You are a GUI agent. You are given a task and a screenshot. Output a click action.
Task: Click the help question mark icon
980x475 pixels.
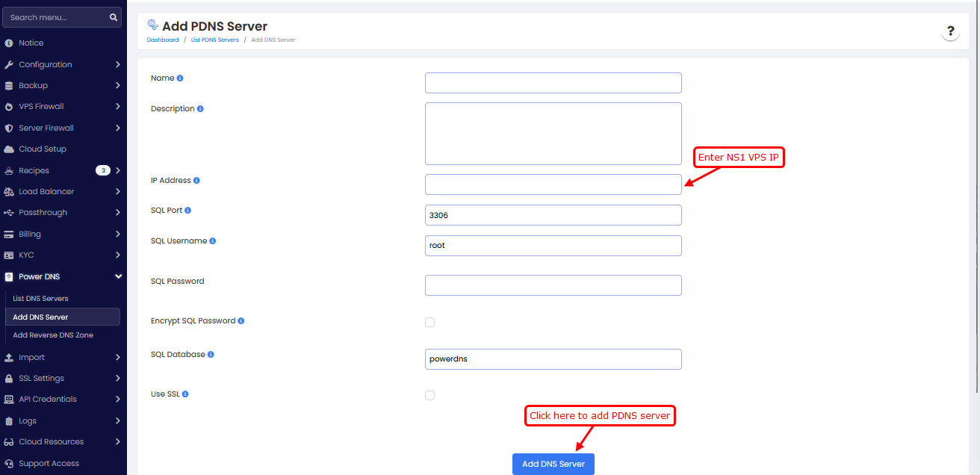click(950, 31)
